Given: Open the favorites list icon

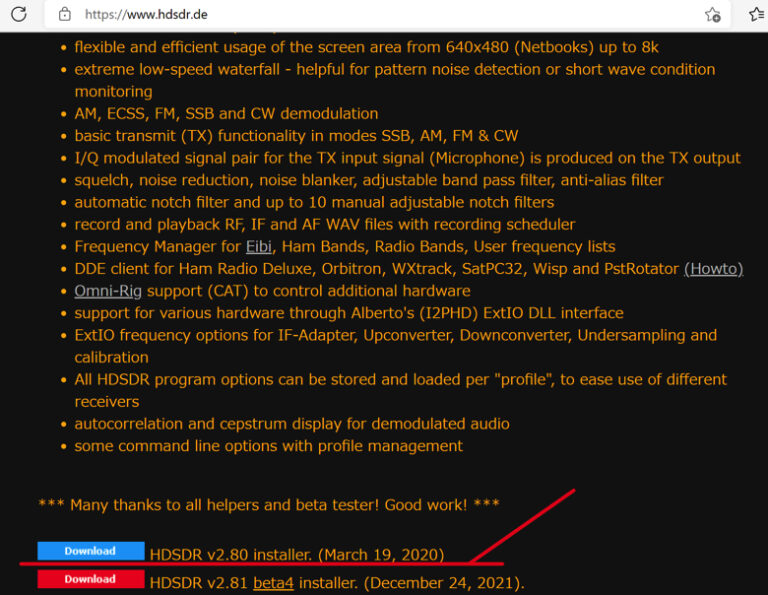Looking at the screenshot, I should (757, 15).
